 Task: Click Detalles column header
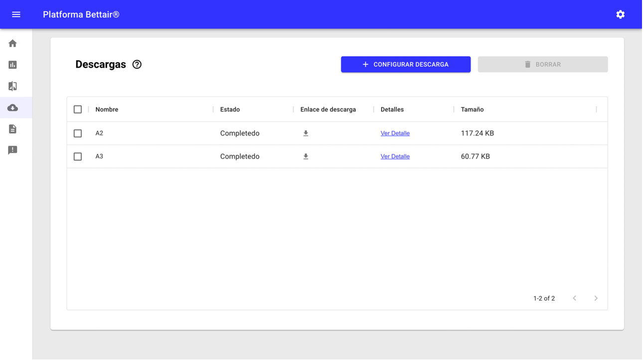pyautogui.click(x=392, y=109)
